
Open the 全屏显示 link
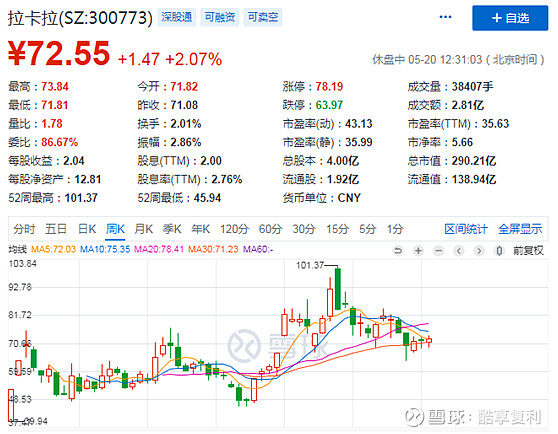click(x=520, y=229)
